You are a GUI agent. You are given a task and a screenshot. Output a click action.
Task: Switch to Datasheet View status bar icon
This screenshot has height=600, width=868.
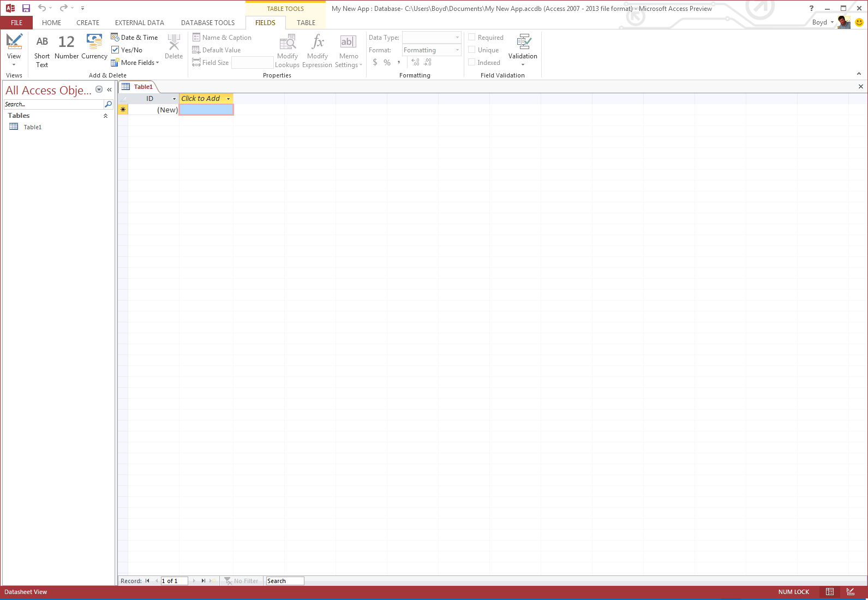829,592
